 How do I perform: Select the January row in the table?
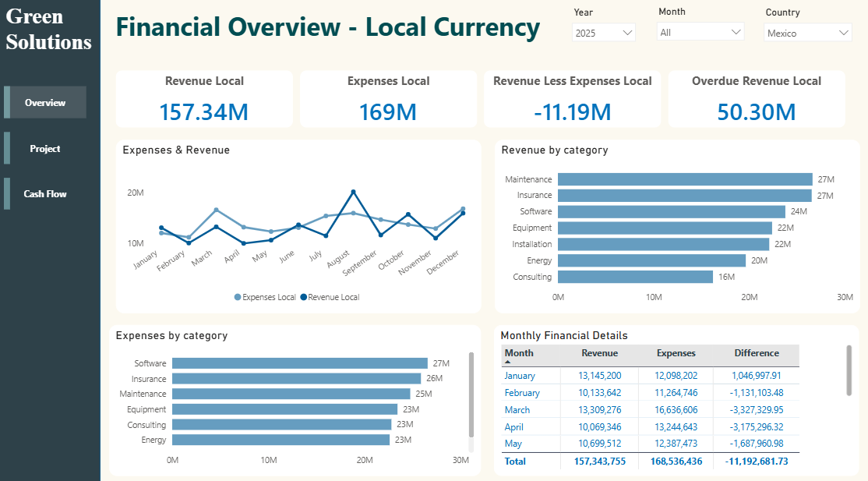coord(651,376)
